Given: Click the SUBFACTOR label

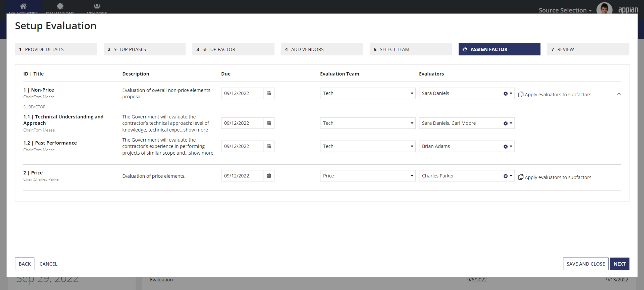Looking at the screenshot, I should (34, 107).
